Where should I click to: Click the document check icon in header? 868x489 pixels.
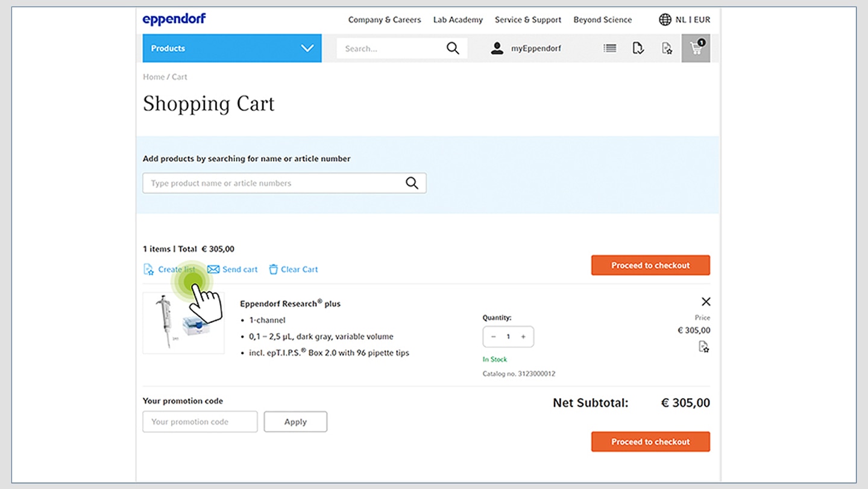pos(638,49)
